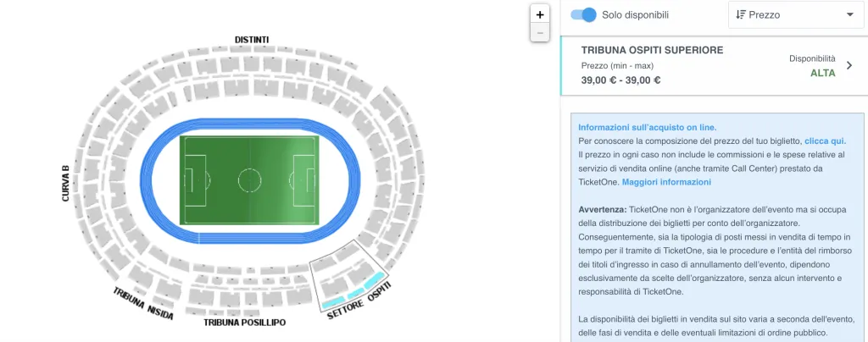The width and height of the screenshot is (868, 342).
Task: Click the SETTORE OSPITI label
Action: click(359, 300)
